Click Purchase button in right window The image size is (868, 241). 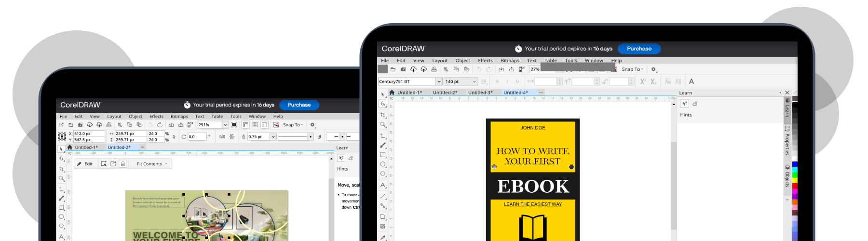pyautogui.click(x=639, y=49)
